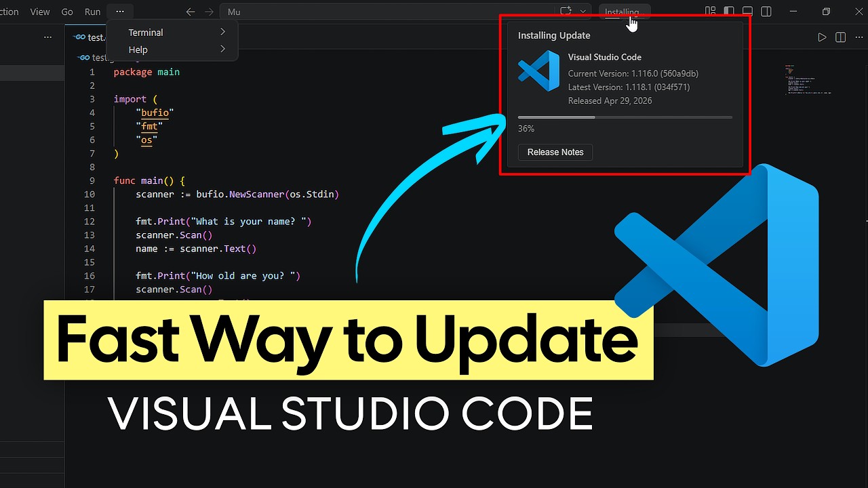Image resolution: width=868 pixels, height=488 pixels.
Task: Click the Terminal submenu chevron arrow
Action: pyautogui.click(x=222, y=32)
